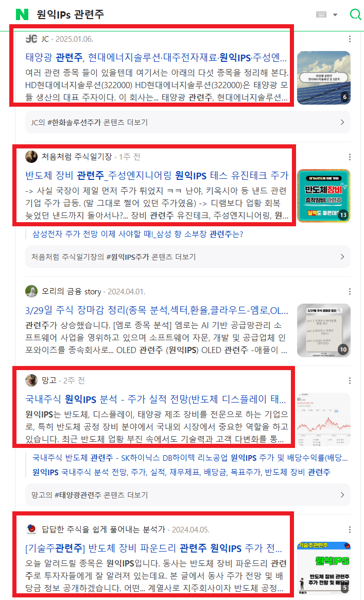
Task: Open more options for JC post
Action: pyautogui.click(x=350, y=39)
